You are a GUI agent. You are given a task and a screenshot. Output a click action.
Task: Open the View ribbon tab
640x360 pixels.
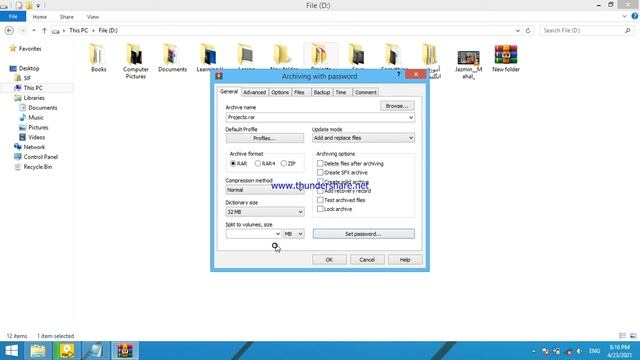(93, 17)
